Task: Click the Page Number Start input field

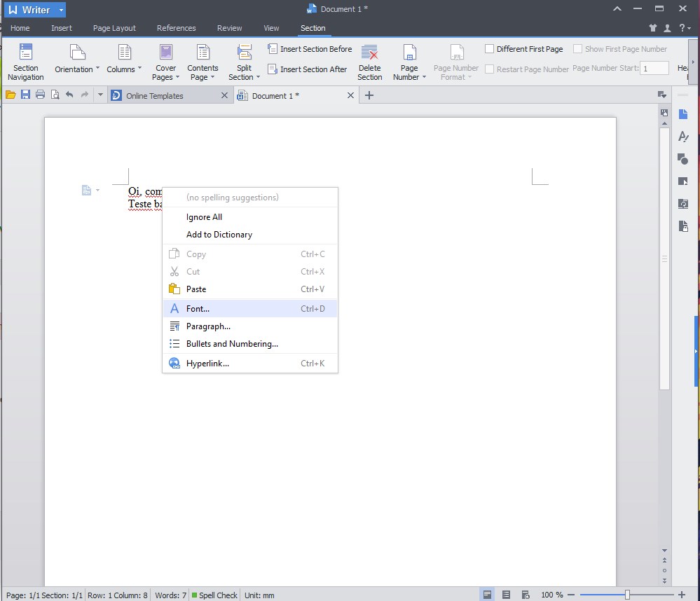Action: [x=654, y=68]
